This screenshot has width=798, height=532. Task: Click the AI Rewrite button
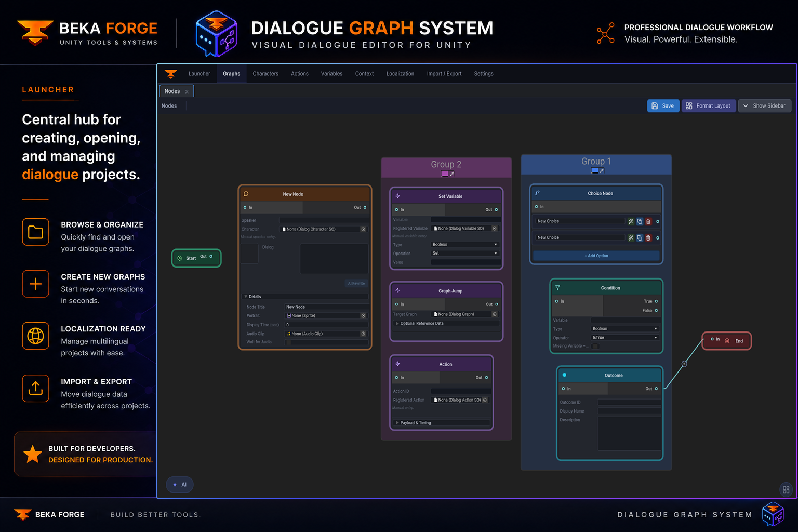[x=356, y=283]
